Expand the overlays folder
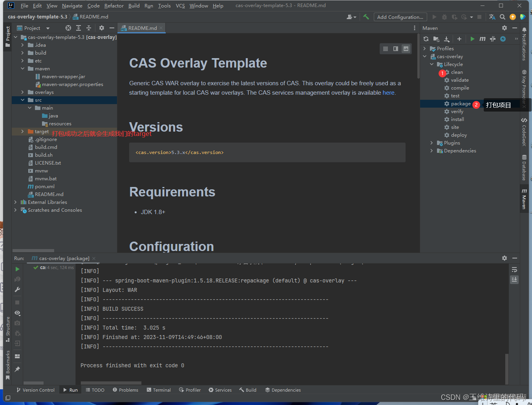This screenshot has width=532, height=405. tap(22, 92)
